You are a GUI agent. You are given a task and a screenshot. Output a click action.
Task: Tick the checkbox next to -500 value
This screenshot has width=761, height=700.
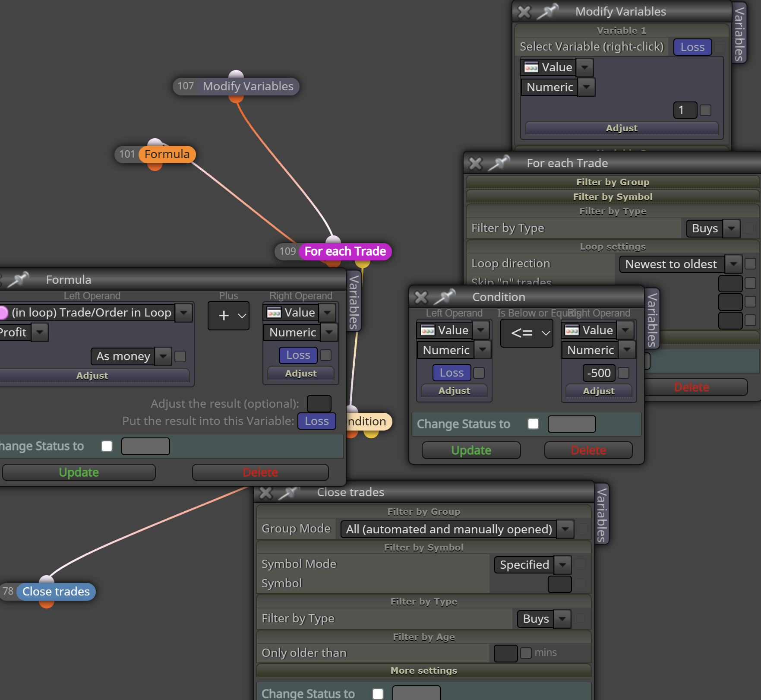[624, 373]
